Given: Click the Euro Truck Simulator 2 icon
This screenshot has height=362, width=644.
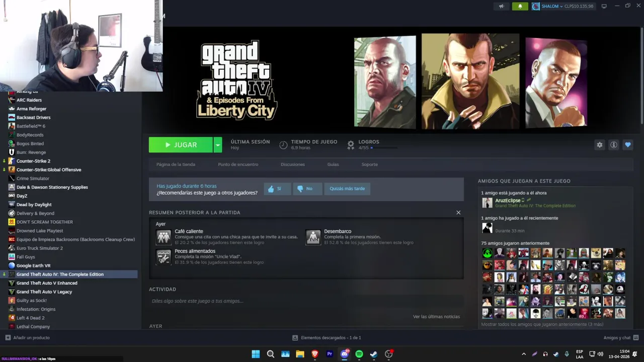Looking at the screenshot, I should point(12,248).
